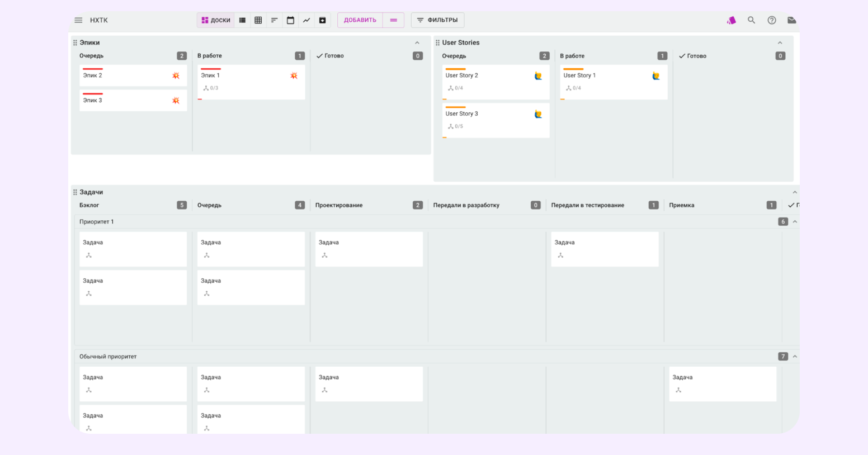Open the Эпик 1 card
This screenshot has width=868, height=455.
pyautogui.click(x=251, y=82)
